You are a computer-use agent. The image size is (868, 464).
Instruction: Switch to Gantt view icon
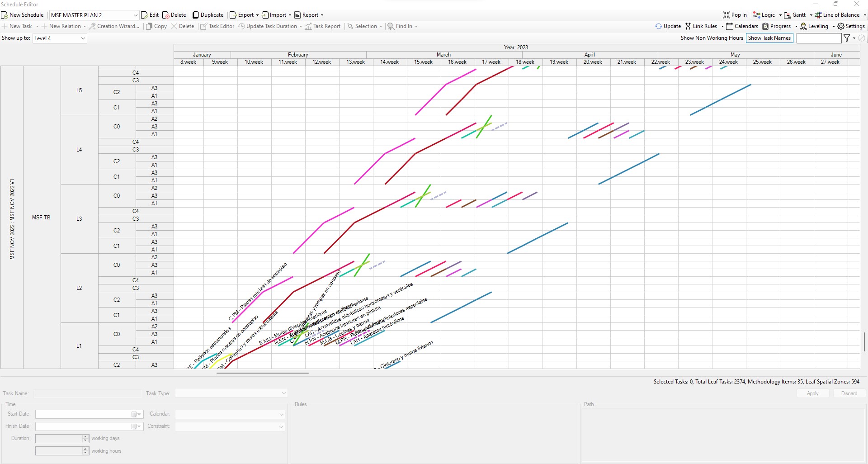pyautogui.click(x=788, y=15)
